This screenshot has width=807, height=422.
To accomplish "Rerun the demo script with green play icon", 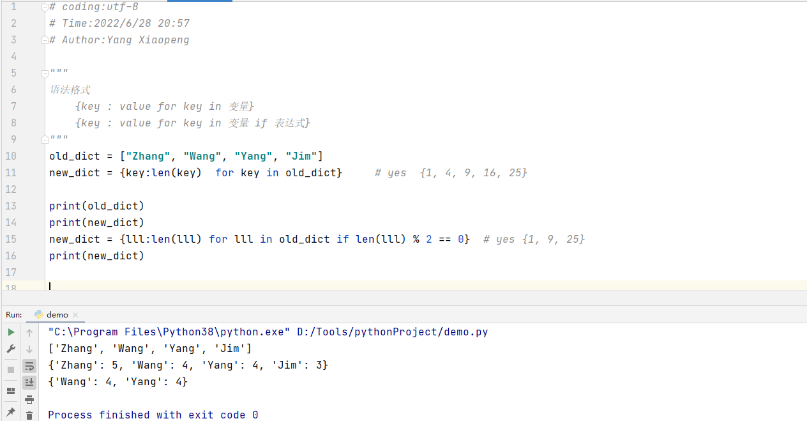I will [11, 332].
